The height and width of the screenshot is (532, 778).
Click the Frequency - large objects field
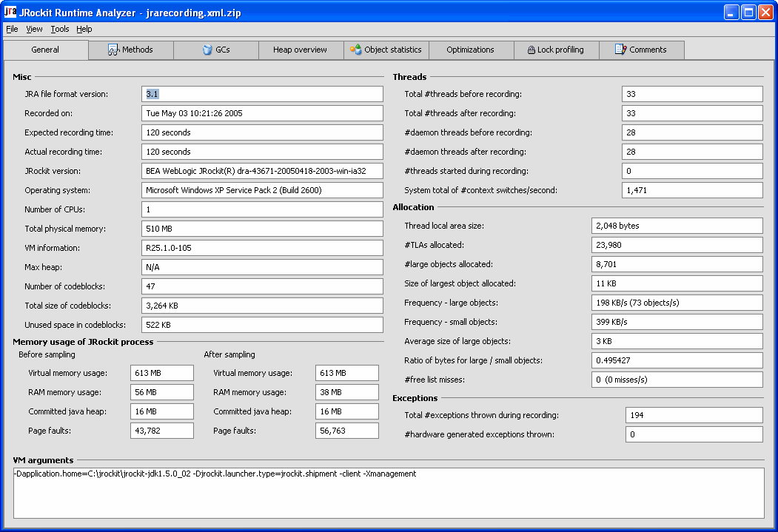677,303
